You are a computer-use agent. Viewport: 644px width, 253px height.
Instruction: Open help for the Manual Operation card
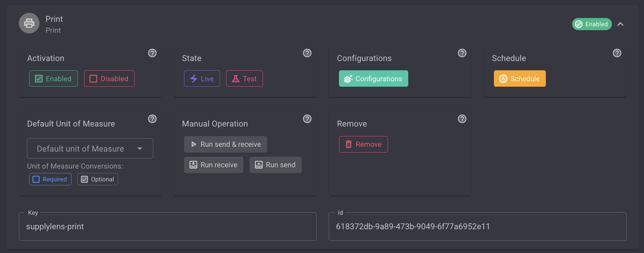pos(307,119)
